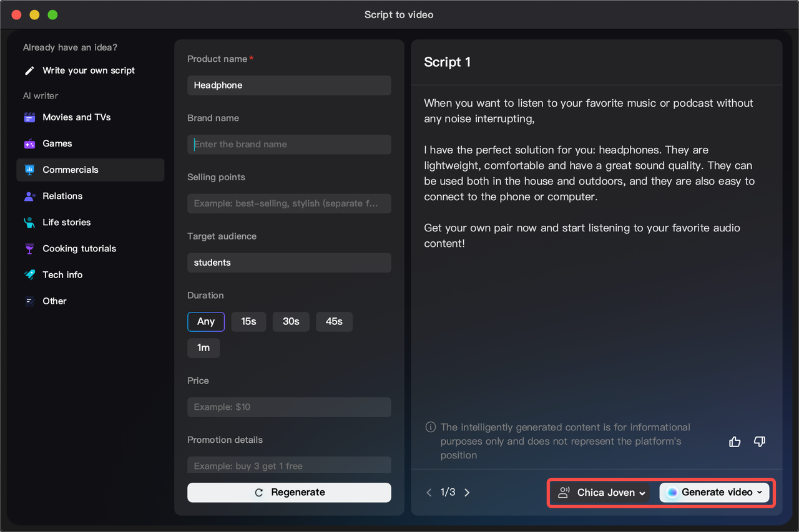Select the Movies and TVs script category
The image size is (799, 532).
pos(76,117)
